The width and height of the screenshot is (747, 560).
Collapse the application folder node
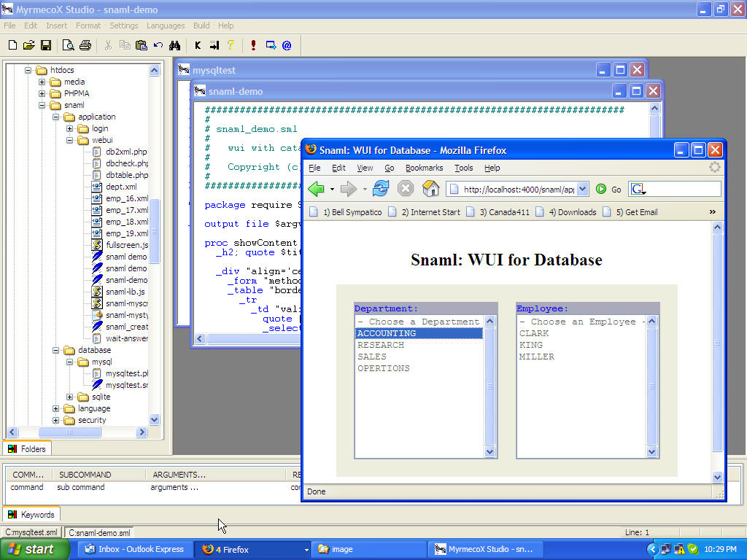point(55,117)
